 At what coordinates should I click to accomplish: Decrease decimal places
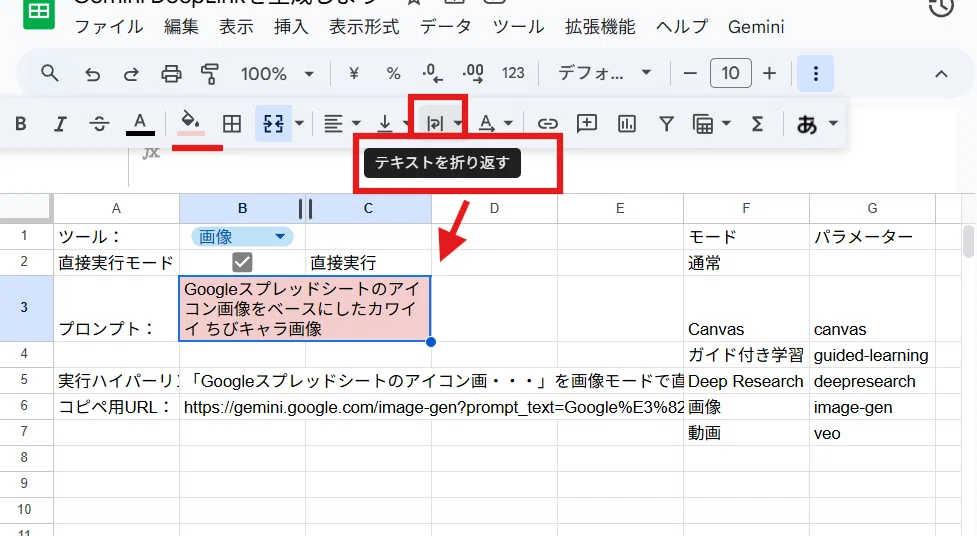pyautogui.click(x=432, y=74)
